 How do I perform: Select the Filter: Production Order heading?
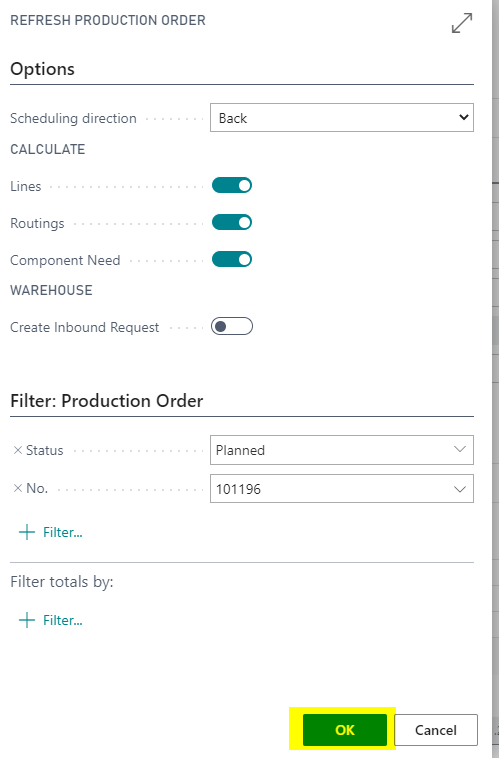(107, 401)
